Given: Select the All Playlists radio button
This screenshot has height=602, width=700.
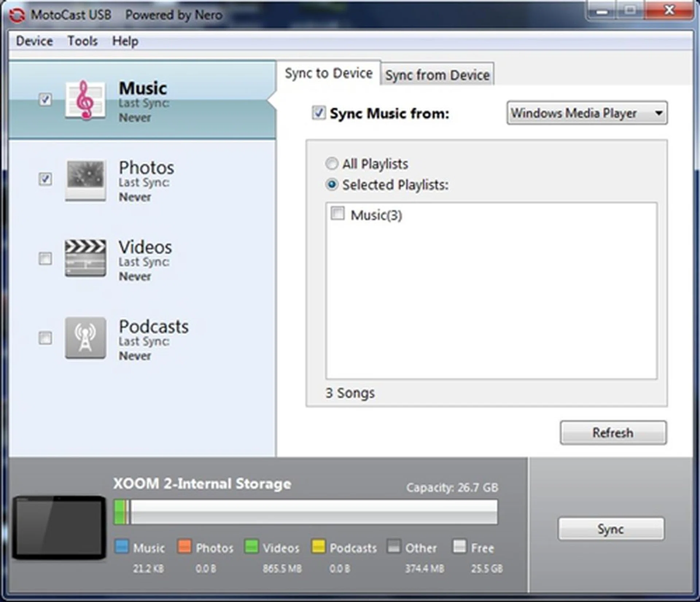Looking at the screenshot, I should (x=331, y=164).
